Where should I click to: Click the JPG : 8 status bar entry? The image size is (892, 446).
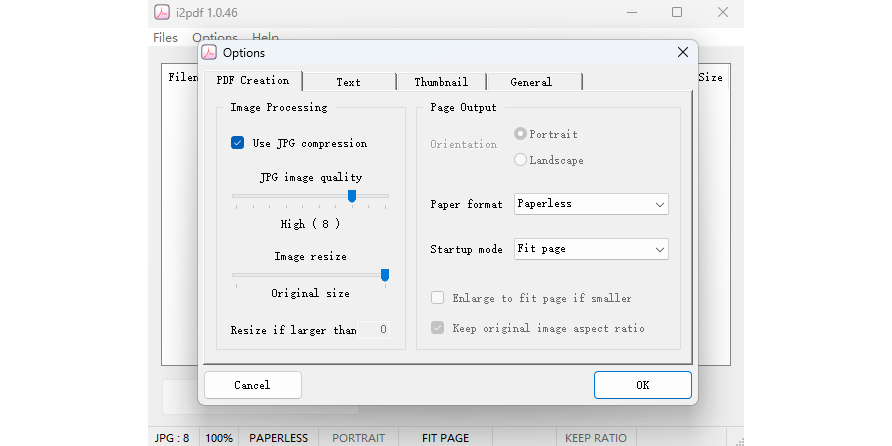point(172,438)
